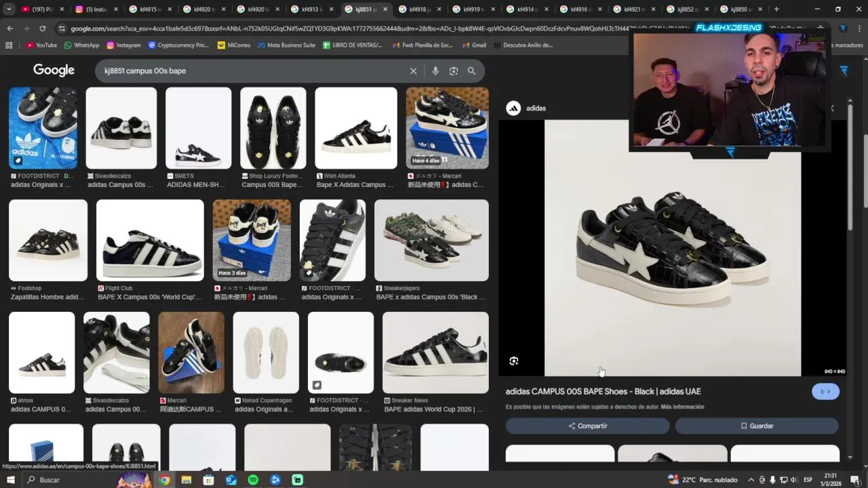Click the 'ADIDAS MEN-SH...' caption
This screenshot has width=868, height=488.
pos(196,184)
